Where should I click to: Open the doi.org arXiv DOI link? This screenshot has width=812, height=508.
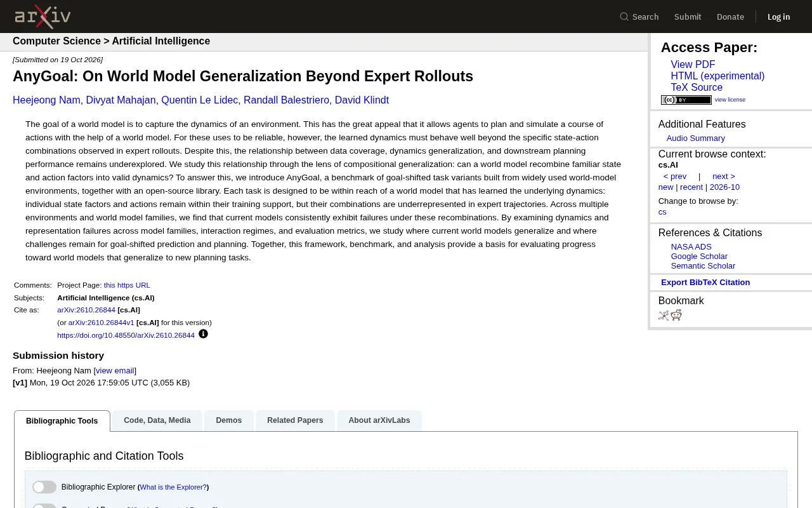click(126, 335)
